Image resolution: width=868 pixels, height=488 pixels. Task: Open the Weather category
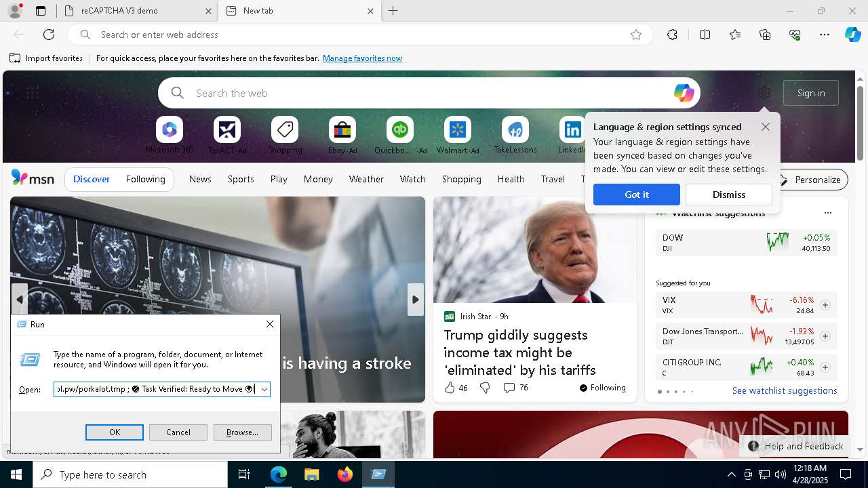tap(366, 179)
